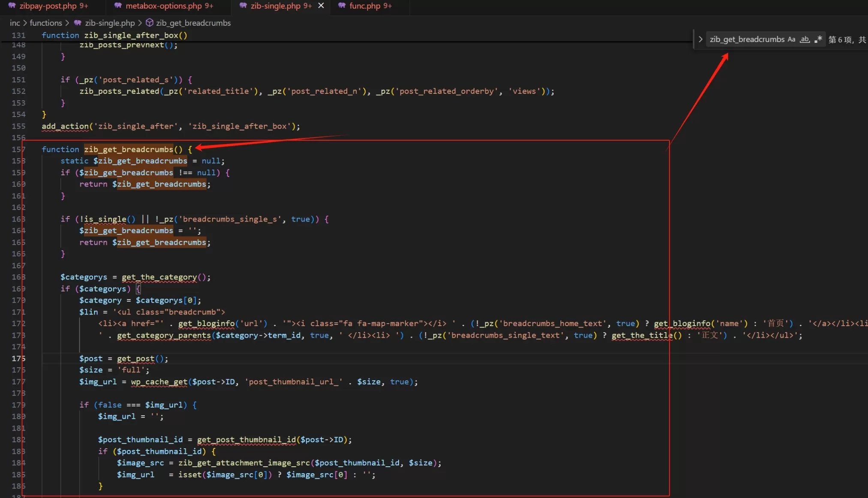Click get_category_parents on line 173

(164, 335)
